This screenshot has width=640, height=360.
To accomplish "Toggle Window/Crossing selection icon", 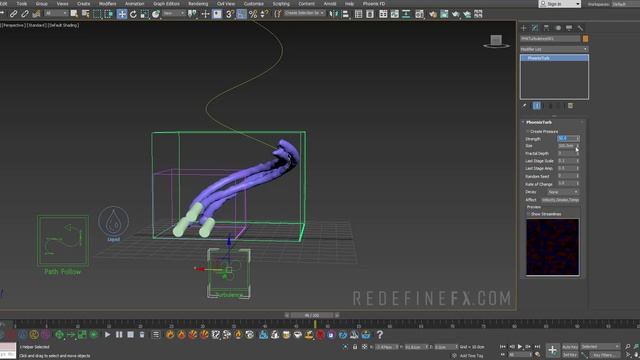I will [x=108, y=14].
